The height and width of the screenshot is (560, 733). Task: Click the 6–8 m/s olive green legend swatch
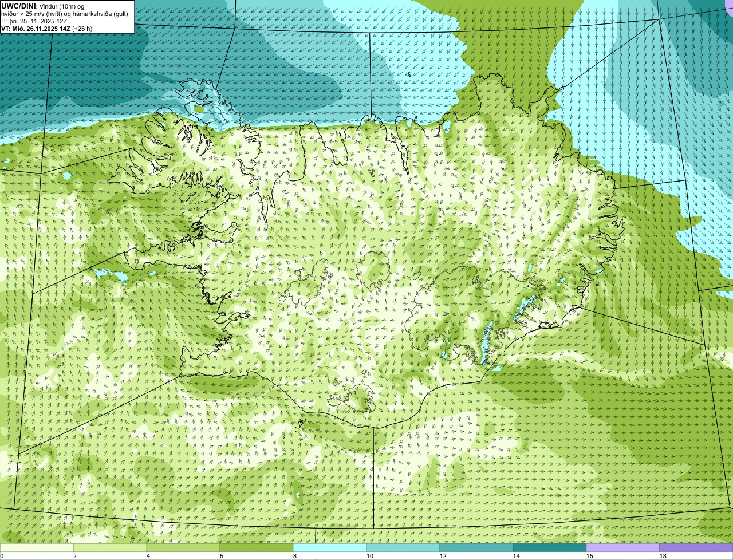[x=257, y=547]
